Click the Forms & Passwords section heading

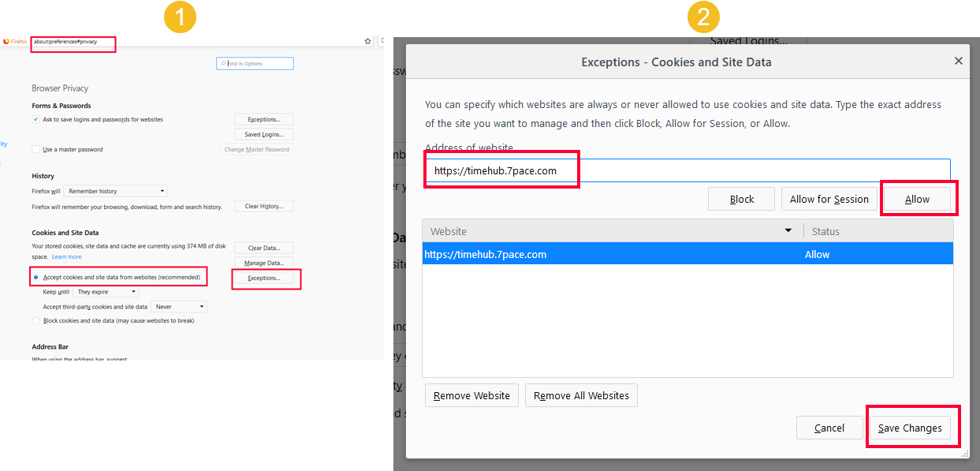coord(61,106)
